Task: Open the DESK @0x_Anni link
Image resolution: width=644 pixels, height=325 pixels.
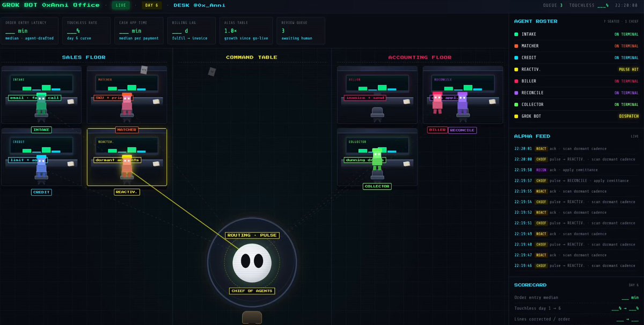Action: (199, 5)
